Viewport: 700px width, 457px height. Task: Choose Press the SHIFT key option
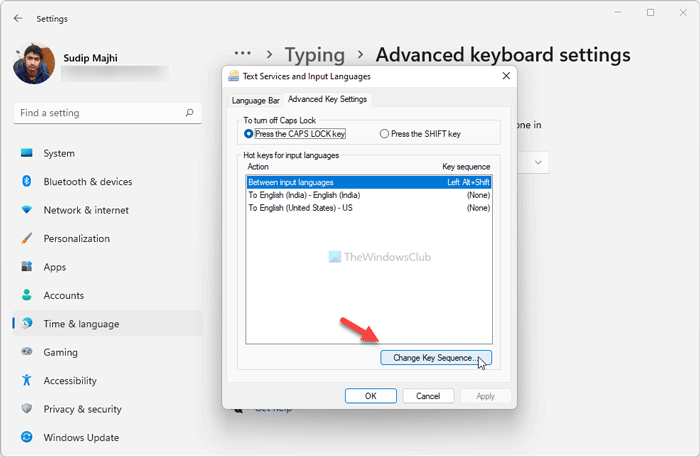tap(385, 133)
